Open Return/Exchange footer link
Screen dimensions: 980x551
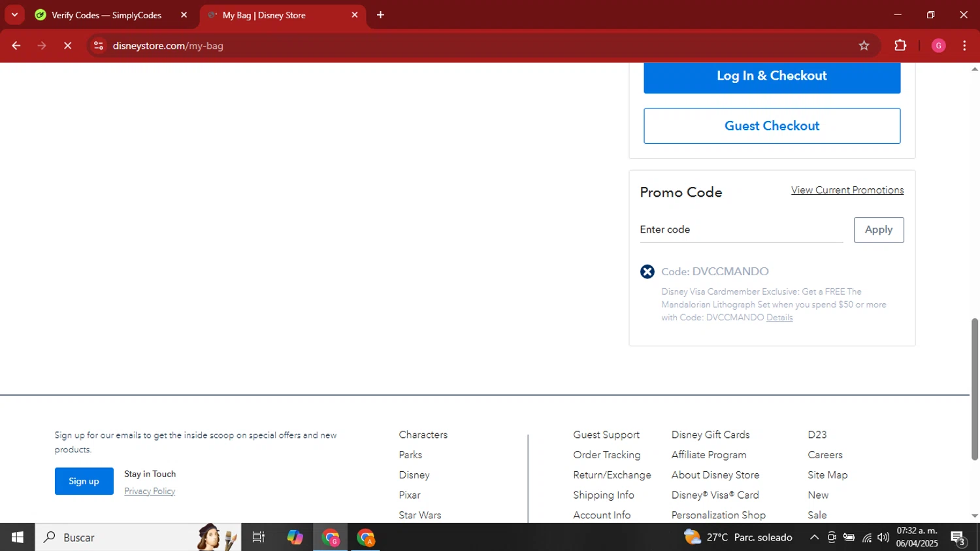pos(612,475)
